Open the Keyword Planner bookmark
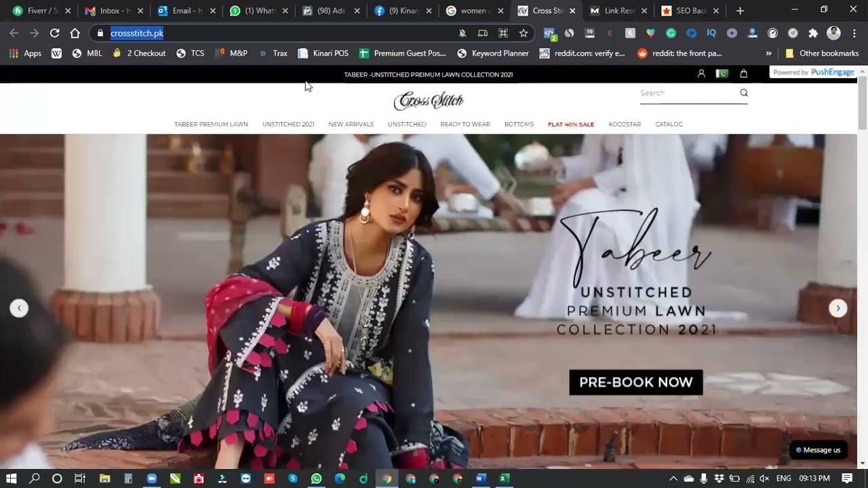The width and height of the screenshot is (868, 488). point(493,54)
